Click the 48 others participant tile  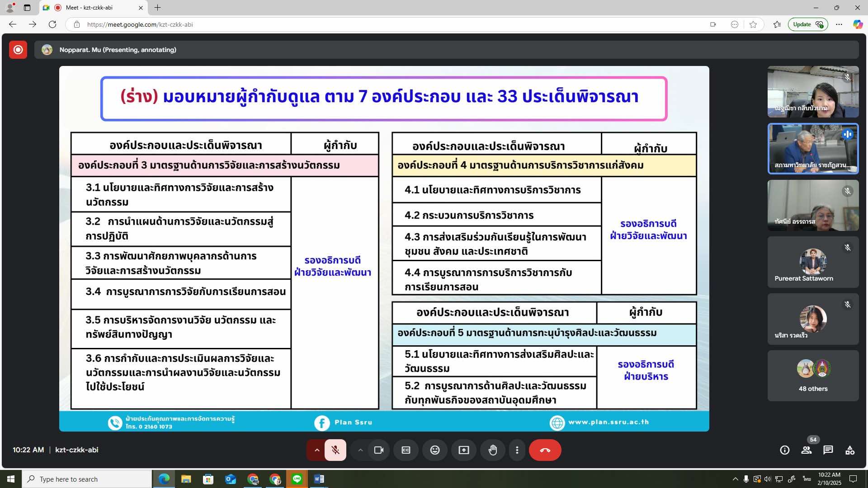pos(813,375)
